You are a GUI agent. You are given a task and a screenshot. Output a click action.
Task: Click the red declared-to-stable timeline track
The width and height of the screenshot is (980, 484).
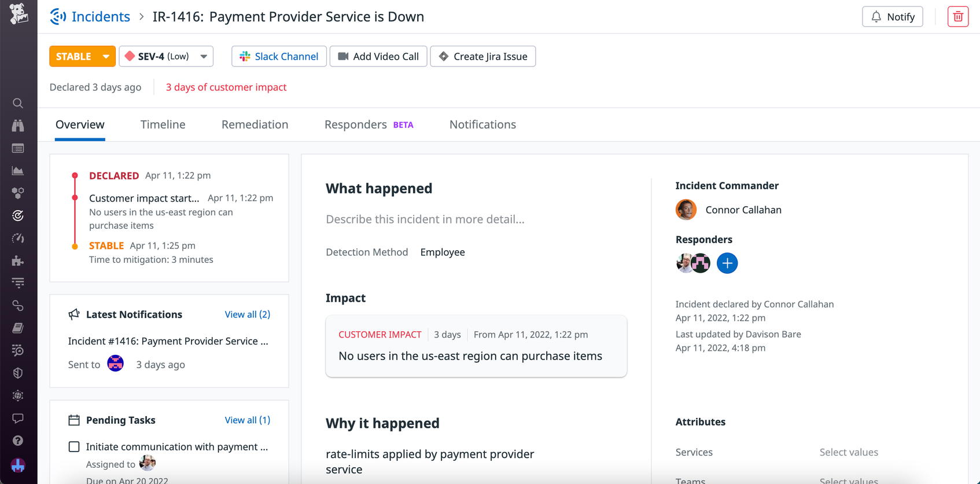(75, 210)
